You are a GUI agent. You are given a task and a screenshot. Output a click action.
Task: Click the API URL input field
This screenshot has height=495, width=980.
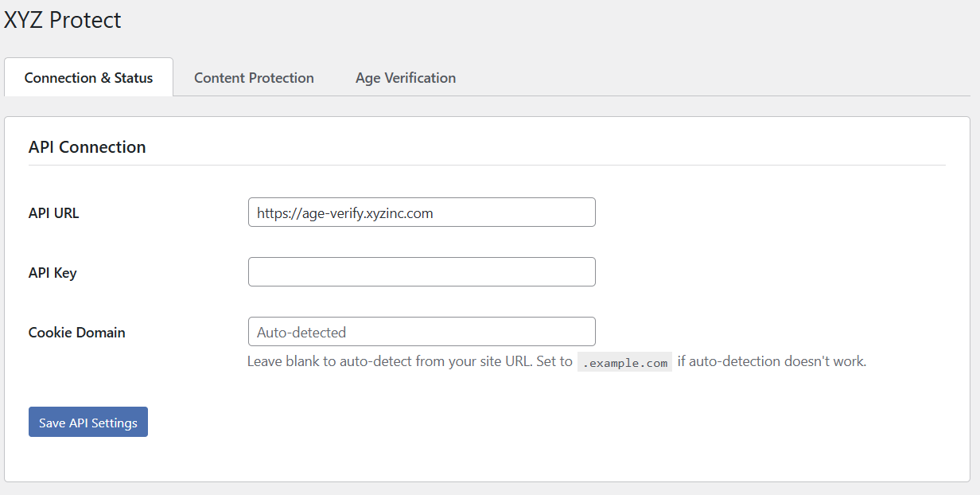point(422,212)
